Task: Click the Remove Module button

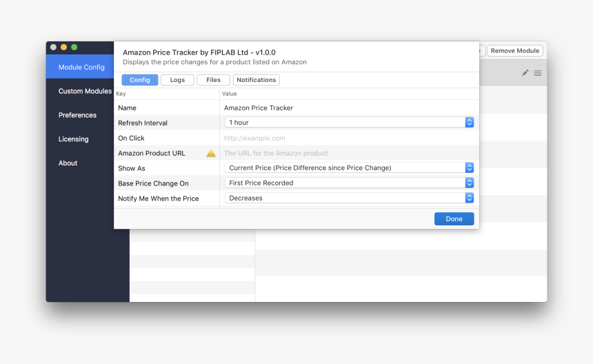Action: pos(514,50)
